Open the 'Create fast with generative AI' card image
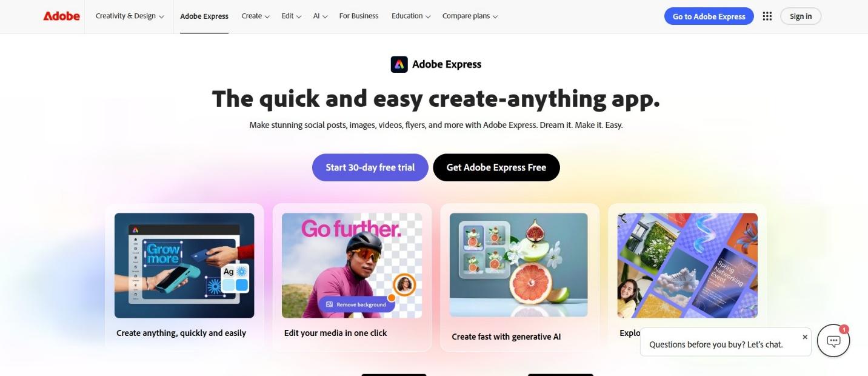 (519, 264)
